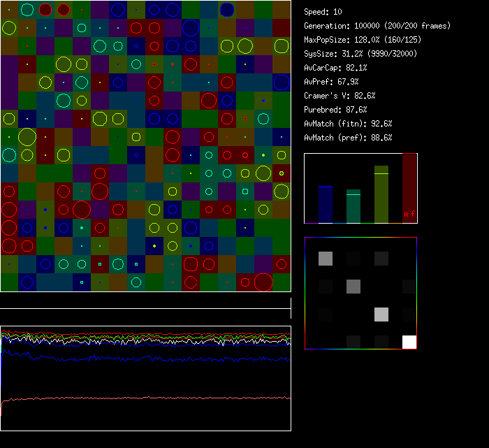Click the blue bar in the bar chart

coord(326,204)
